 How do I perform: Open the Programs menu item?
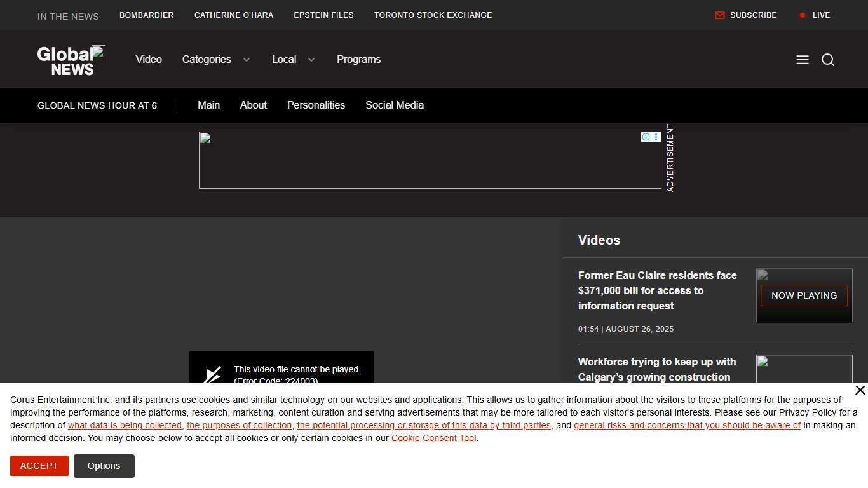pos(358,60)
